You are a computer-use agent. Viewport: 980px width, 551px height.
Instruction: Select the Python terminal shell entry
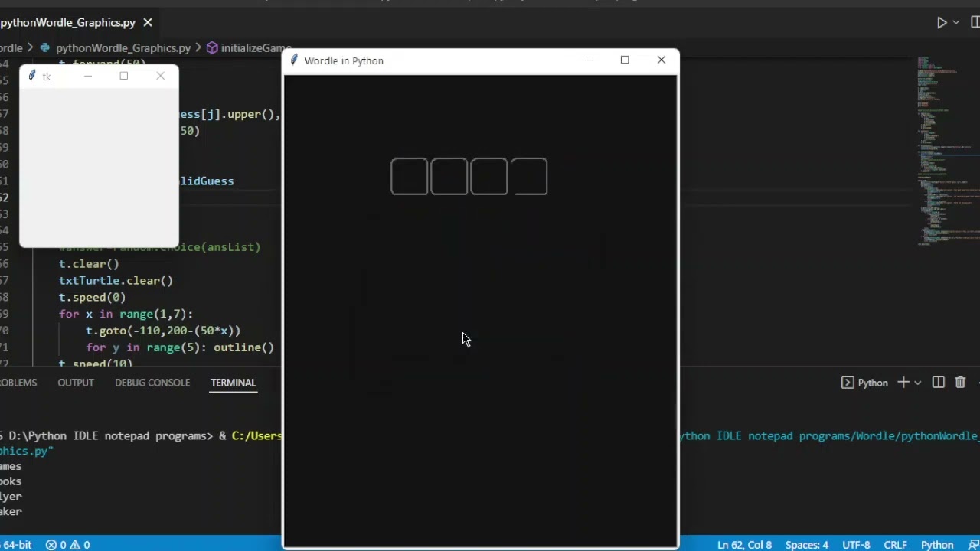click(x=864, y=383)
